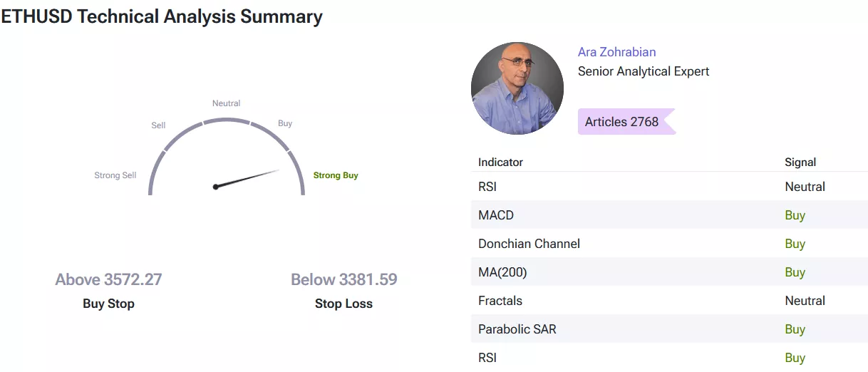Click the Indicator column header
Image resolution: width=868 pixels, height=372 pixels.
tap(500, 162)
